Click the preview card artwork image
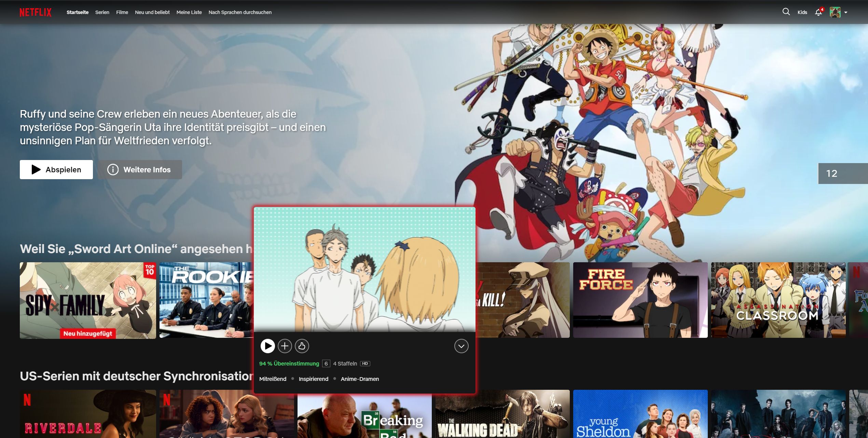This screenshot has height=438, width=868. point(364,269)
